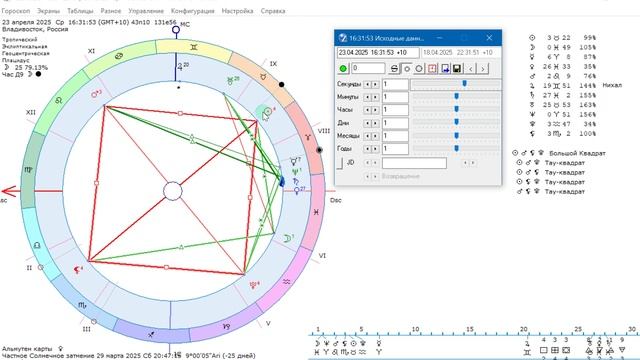640x360 pixels.
Task: Click the Секунды step value field
Action: pos(395,84)
